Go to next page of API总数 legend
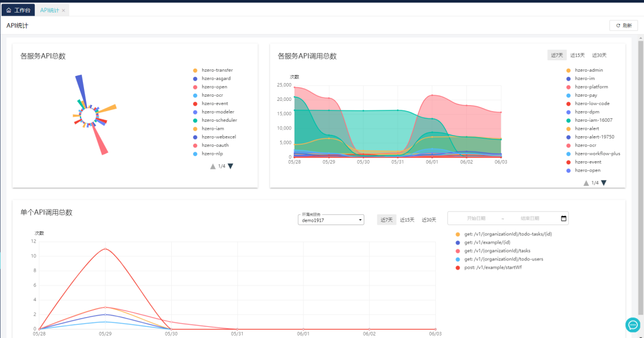Image resolution: width=644 pixels, height=338 pixels. coord(230,166)
